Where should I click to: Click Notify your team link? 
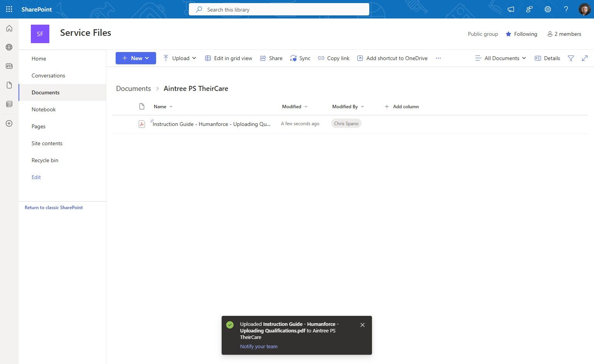pyautogui.click(x=259, y=346)
